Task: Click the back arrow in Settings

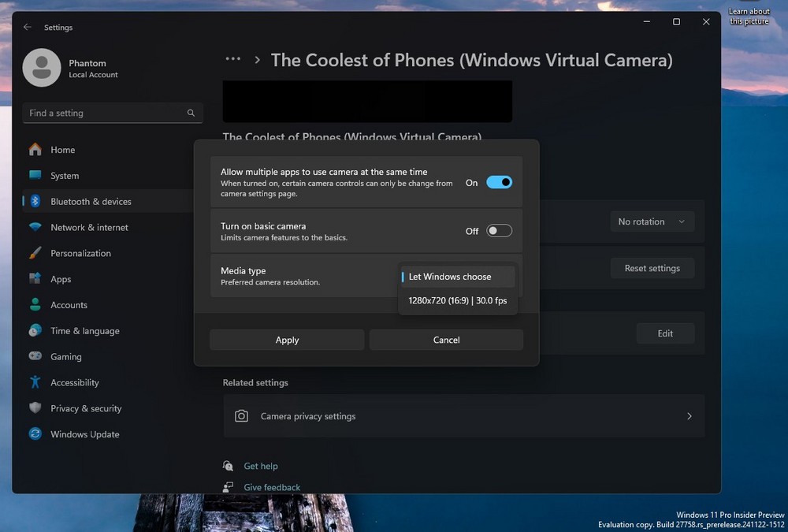Action: tap(28, 27)
